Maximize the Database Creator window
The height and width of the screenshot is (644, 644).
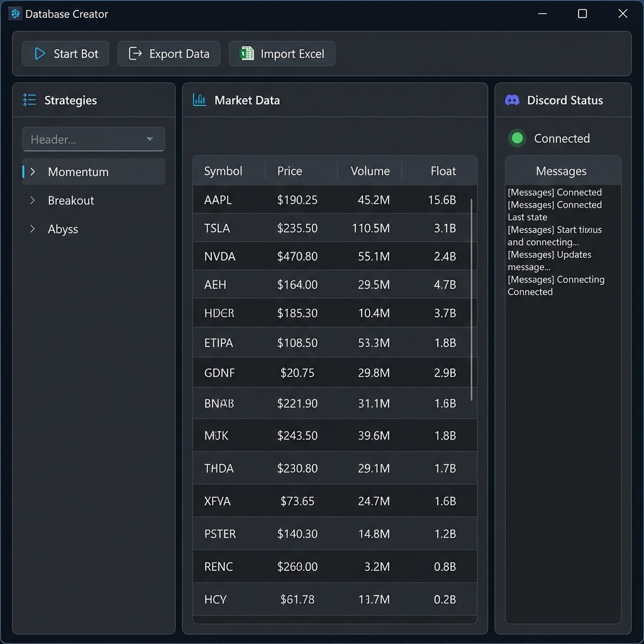582,14
